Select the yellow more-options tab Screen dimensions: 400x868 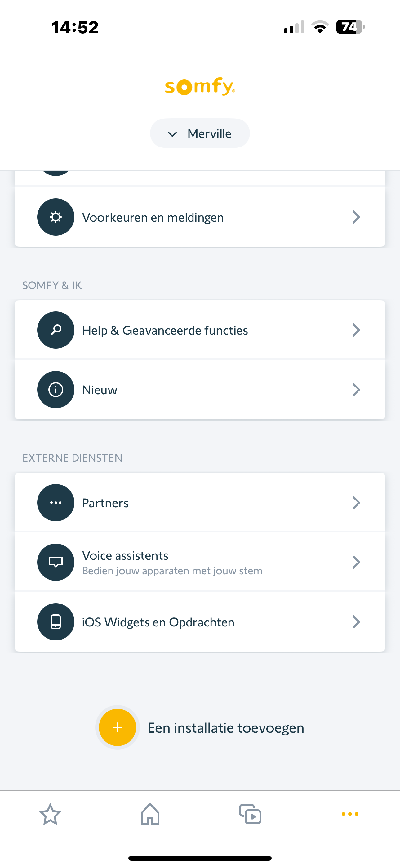[350, 814]
